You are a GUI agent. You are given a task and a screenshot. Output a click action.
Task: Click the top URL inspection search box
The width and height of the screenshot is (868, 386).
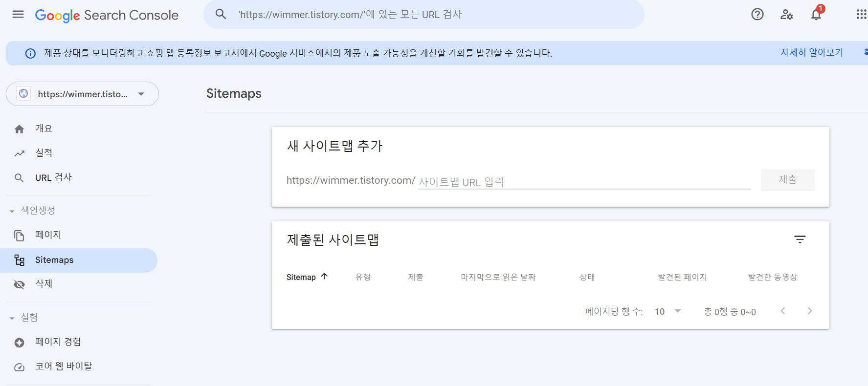click(x=424, y=14)
